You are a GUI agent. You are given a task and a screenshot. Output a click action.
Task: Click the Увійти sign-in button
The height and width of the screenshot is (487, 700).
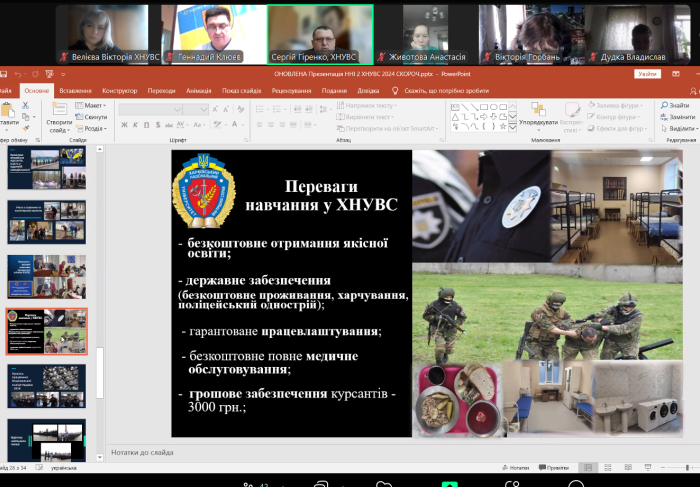pyautogui.click(x=648, y=74)
